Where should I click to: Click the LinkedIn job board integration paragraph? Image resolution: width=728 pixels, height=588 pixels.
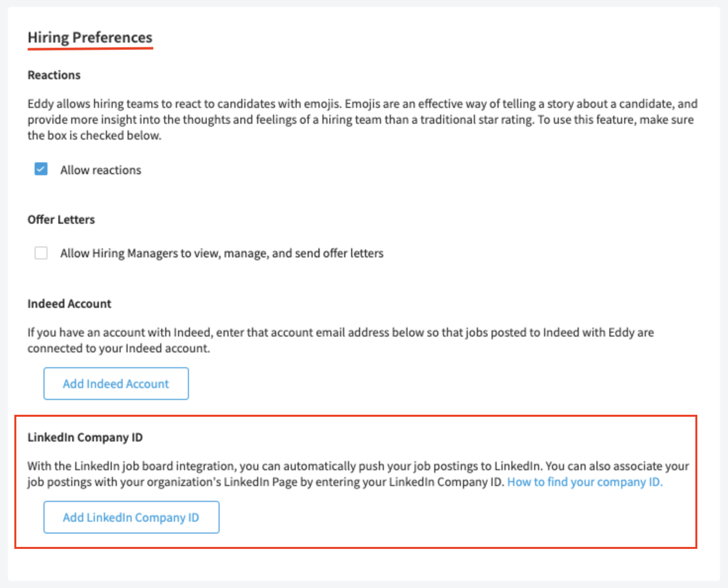tap(358, 474)
